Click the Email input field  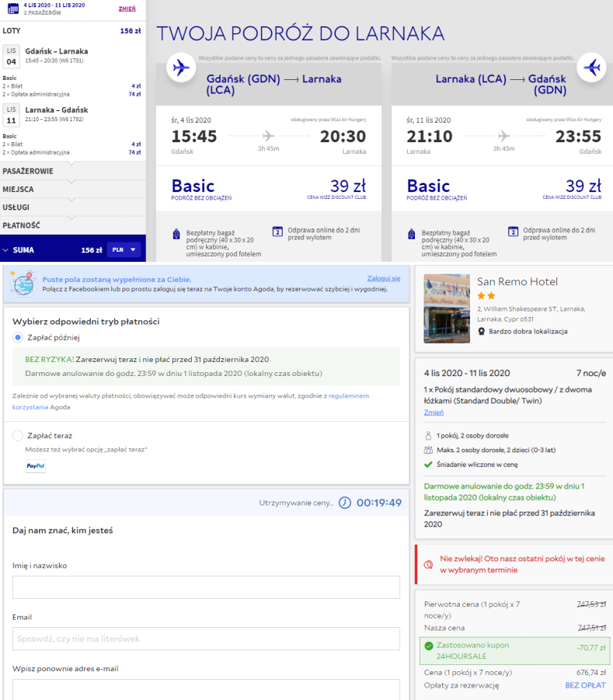(x=206, y=639)
